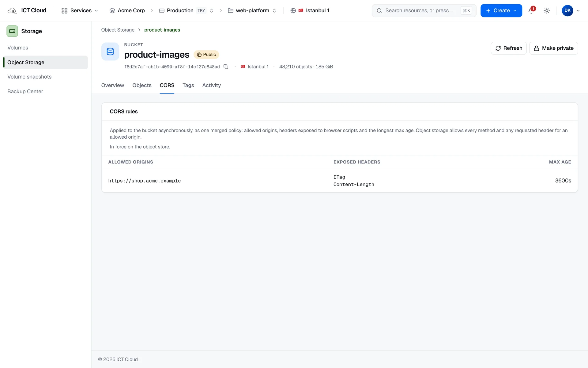Make the bucket private
Image resolution: width=588 pixels, height=368 pixels.
[x=553, y=48]
